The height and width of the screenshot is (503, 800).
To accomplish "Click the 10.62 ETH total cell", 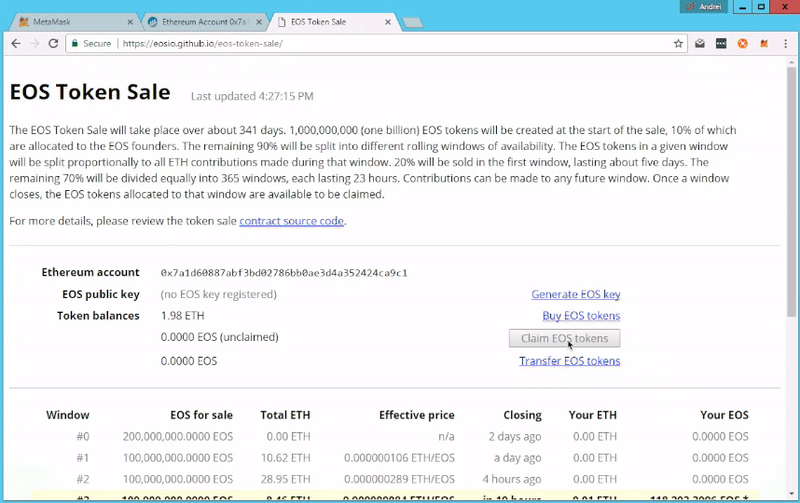I will pos(286,458).
